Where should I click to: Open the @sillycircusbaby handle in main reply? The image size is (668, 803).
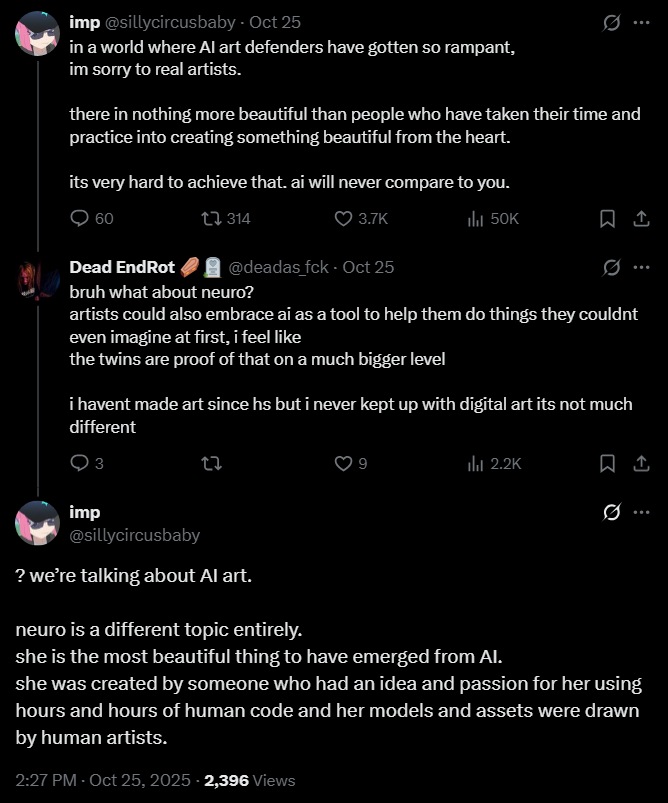pyautogui.click(x=134, y=535)
